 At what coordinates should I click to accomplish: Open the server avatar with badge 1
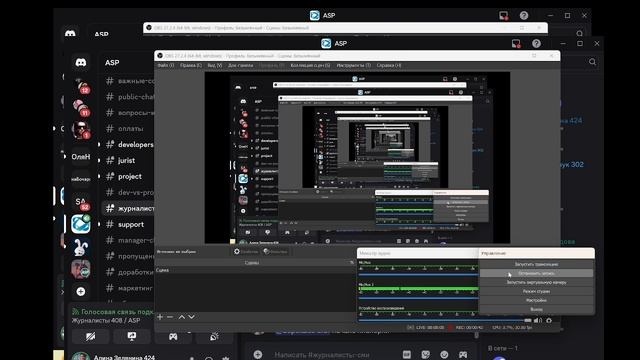(x=81, y=130)
